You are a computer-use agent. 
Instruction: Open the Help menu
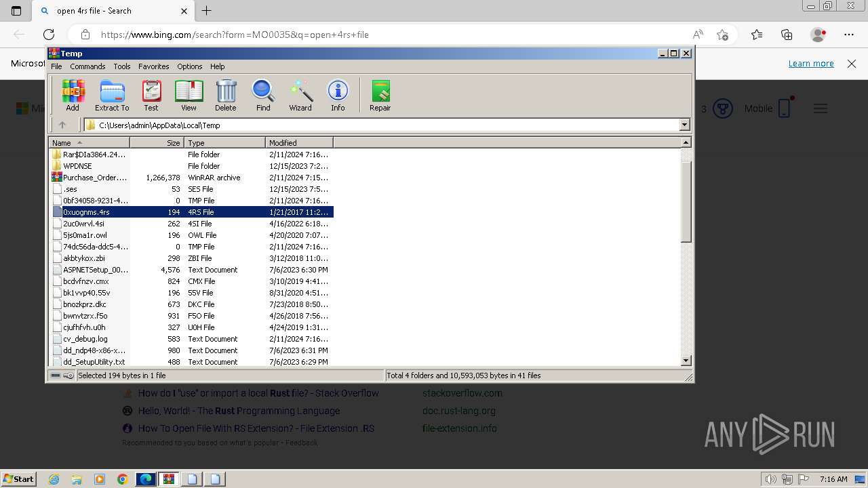coord(217,66)
